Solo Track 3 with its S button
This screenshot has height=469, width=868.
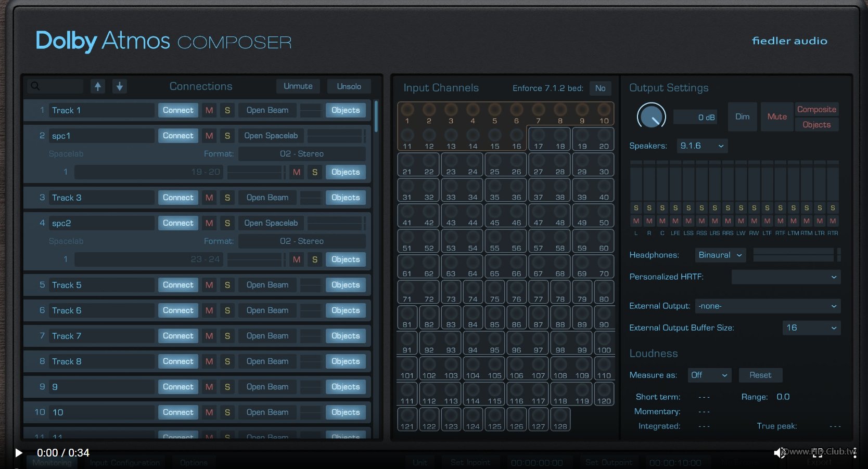tap(227, 198)
